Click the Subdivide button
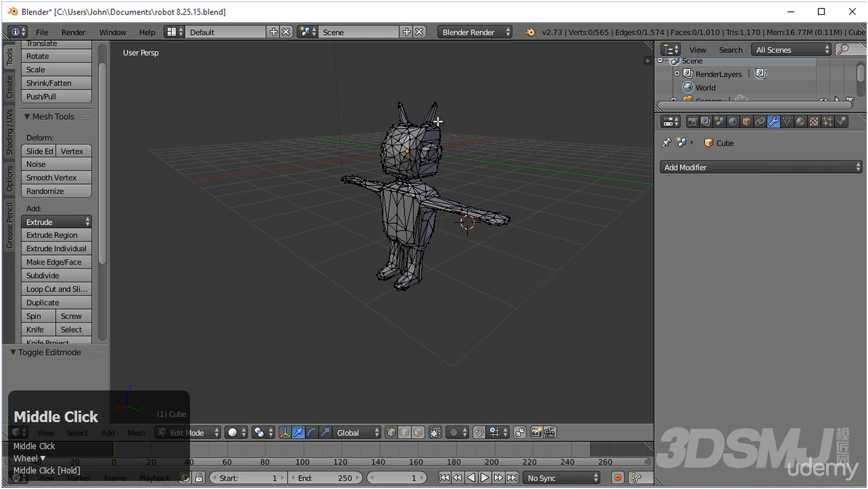868x489 pixels. (x=57, y=276)
